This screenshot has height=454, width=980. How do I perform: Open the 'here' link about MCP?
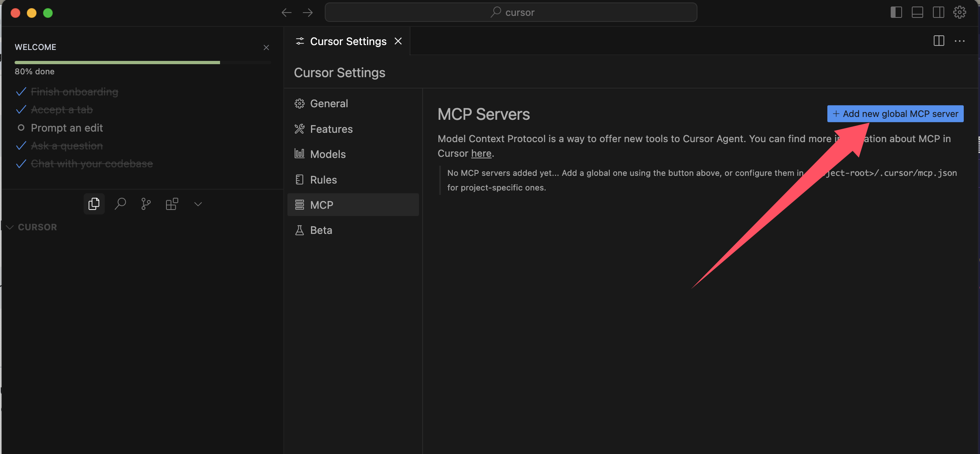click(481, 153)
